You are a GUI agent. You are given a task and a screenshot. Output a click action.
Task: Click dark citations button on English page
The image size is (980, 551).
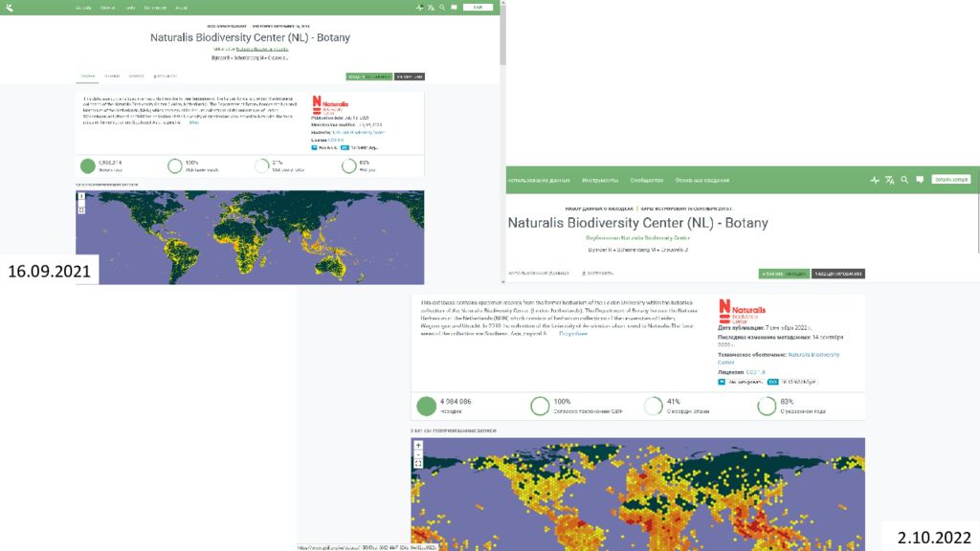(x=410, y=77)
